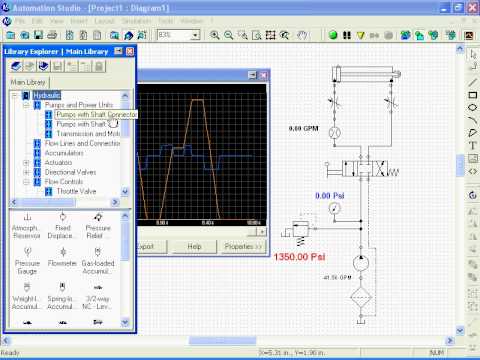Select the Ellipse drawing tool
480x360 pixels.
[473, 108]
